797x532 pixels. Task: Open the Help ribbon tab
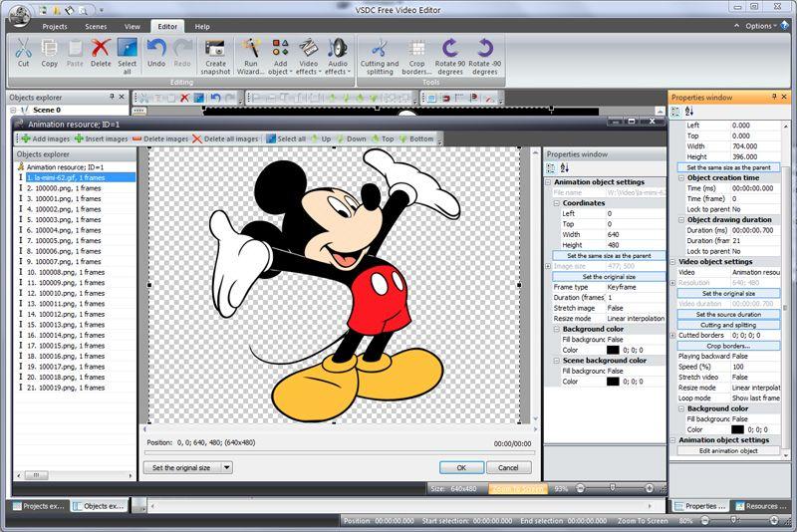(202, 27)
